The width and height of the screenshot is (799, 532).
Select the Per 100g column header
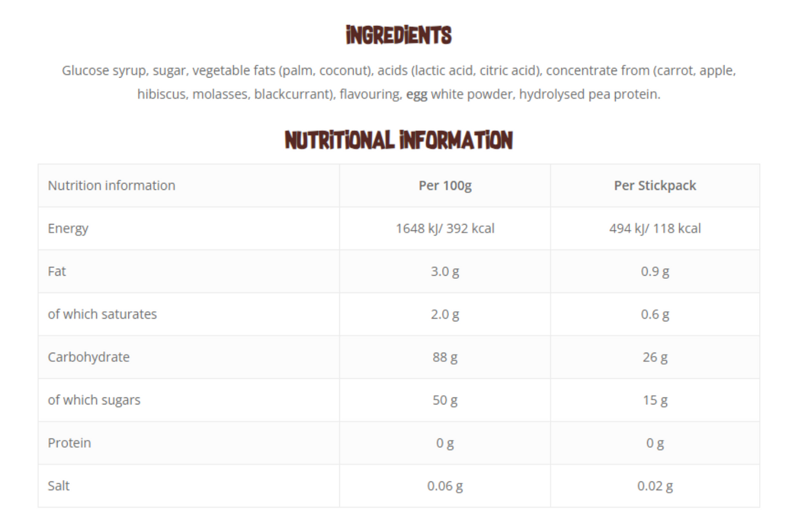pyautogui.click(x=445, y=185)
